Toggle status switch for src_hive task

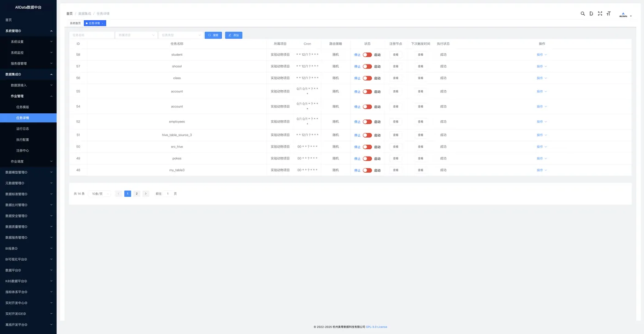367,147
